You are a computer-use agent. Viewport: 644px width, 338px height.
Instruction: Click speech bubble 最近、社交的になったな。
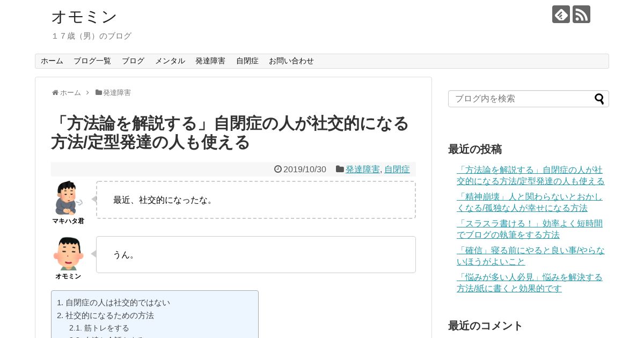256,200
